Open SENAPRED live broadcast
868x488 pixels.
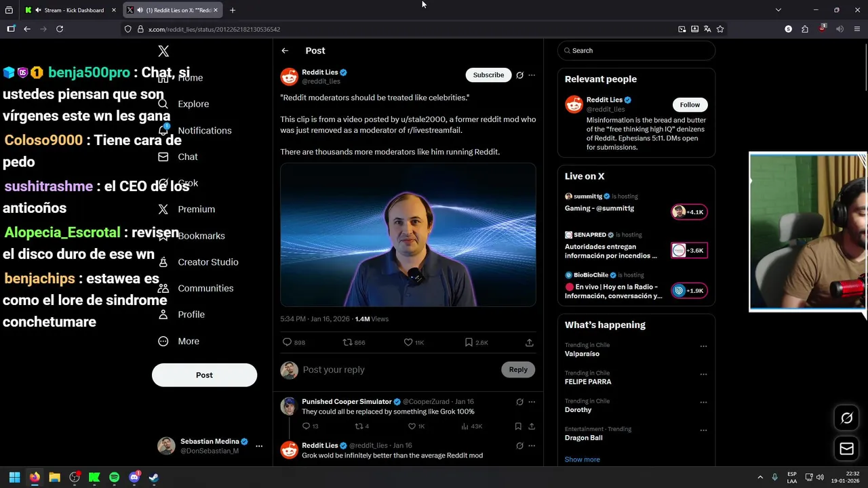(x=636, y=246)
